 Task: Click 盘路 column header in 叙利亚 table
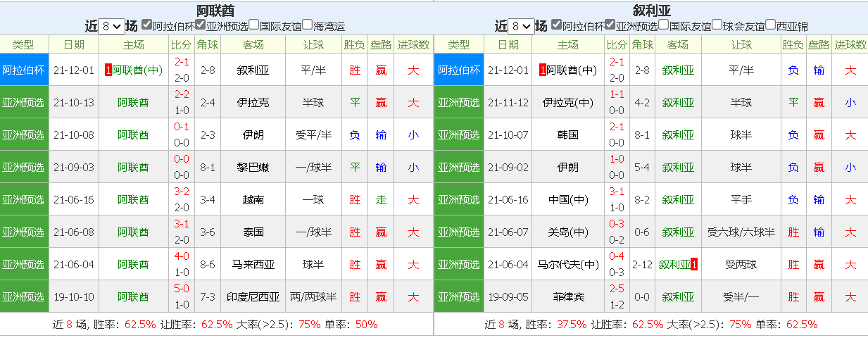(819, 44)
